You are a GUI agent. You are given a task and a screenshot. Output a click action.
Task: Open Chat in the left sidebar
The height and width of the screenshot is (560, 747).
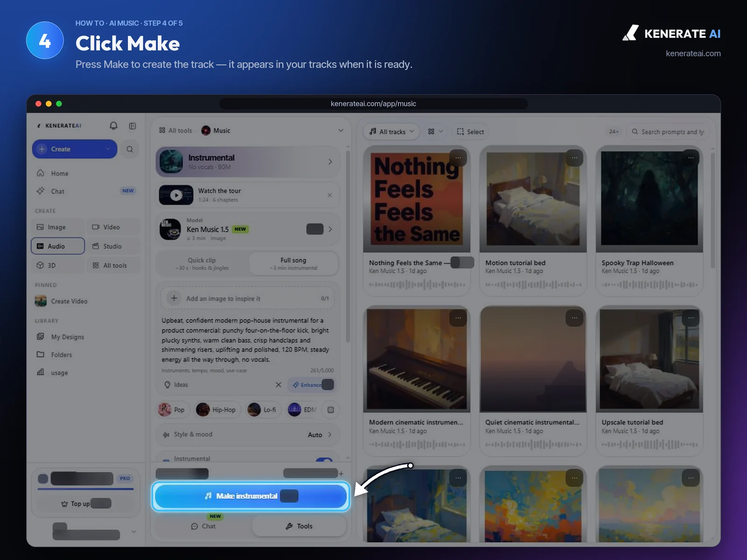57,191
